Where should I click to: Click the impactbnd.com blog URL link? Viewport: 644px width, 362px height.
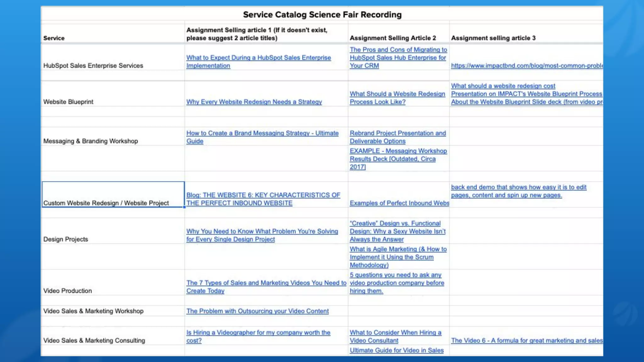(526, 66)
